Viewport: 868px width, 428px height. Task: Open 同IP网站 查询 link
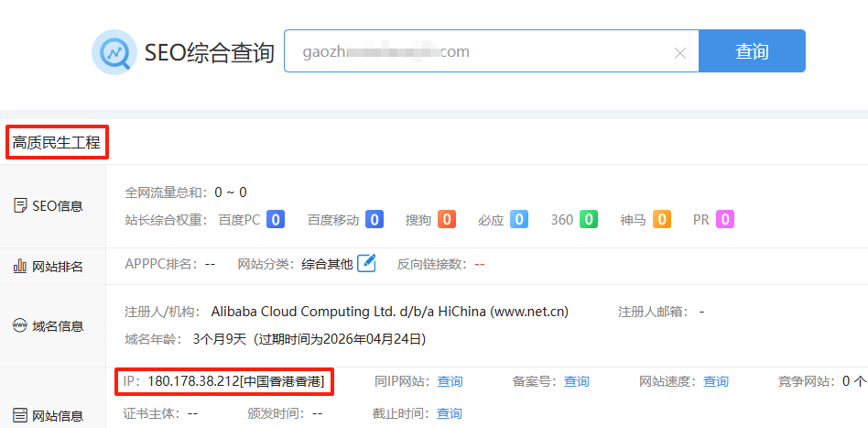450,381
